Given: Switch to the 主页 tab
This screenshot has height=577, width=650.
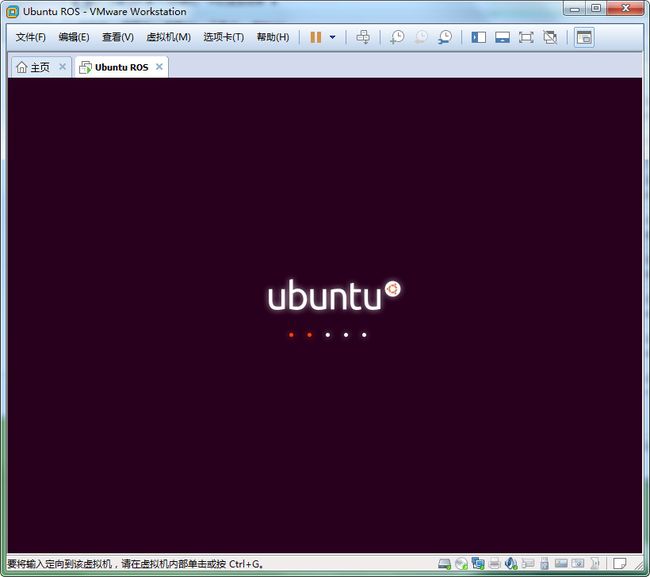Looking at the screenshot, I should point(40,67).
